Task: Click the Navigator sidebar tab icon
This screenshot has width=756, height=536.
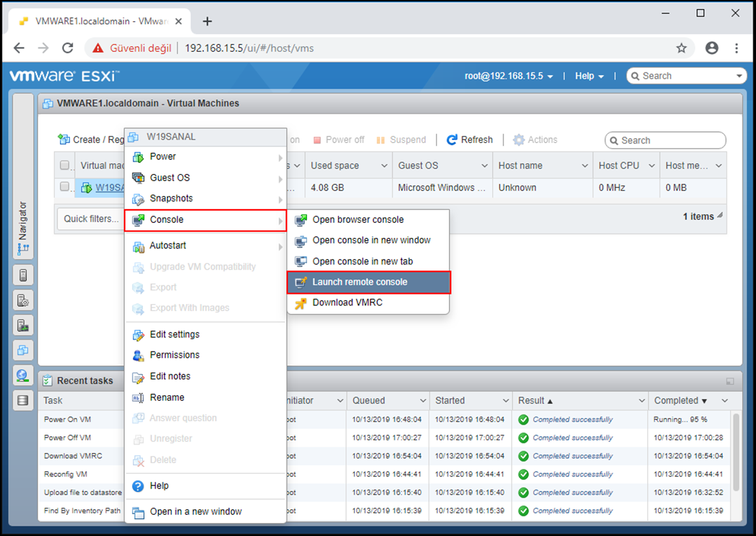Action: (x=23, y=248)
